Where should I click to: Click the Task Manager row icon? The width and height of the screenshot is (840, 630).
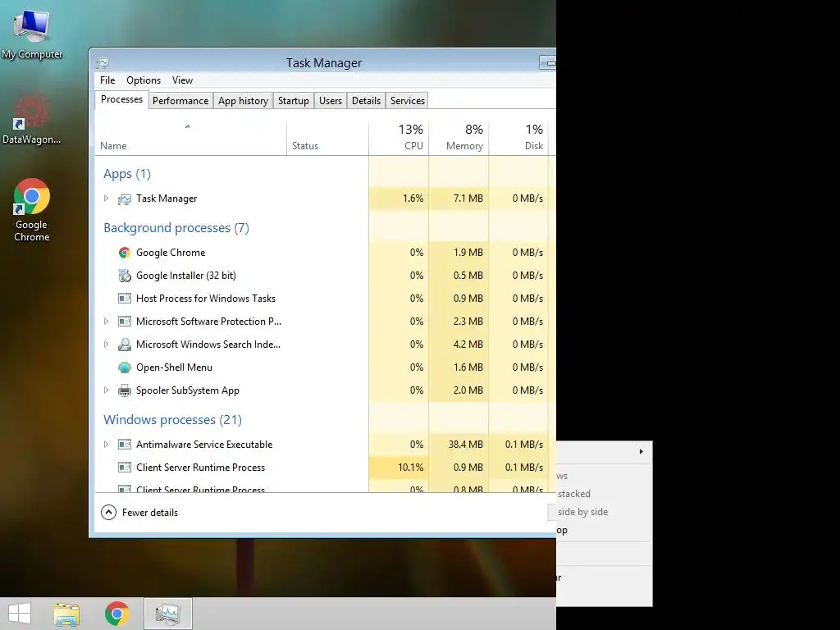pos(125,199)
